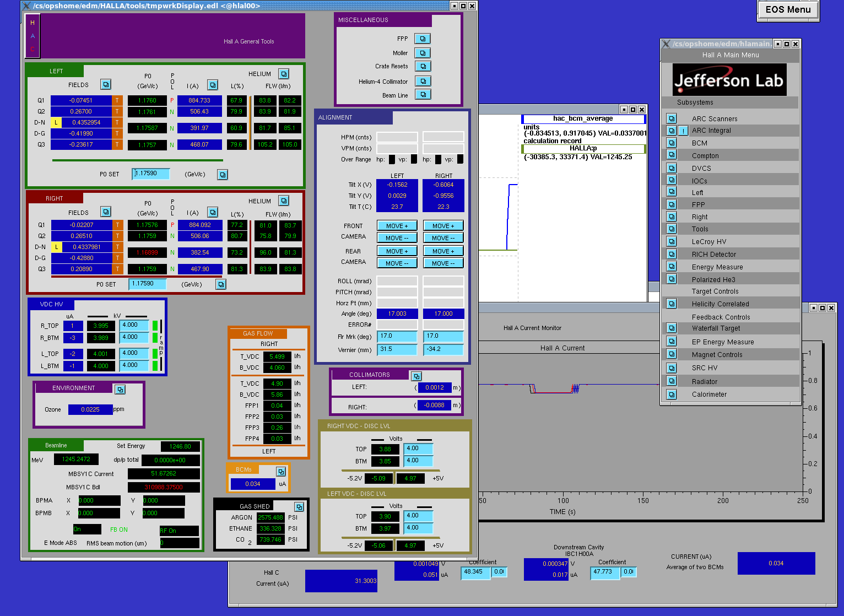844x616 pixels.
Task: Open the Compton subsystem display icon
Action: click(672, 155)
